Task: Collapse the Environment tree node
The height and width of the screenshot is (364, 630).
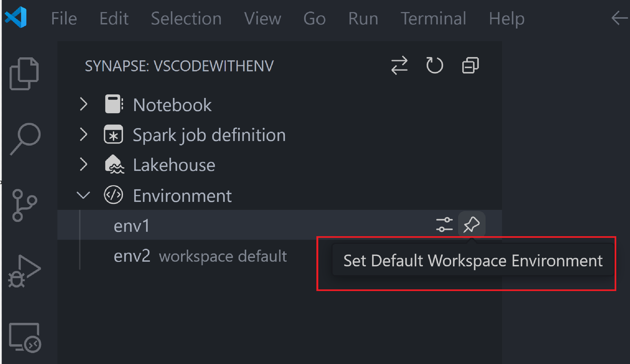Action: [83, 195]
